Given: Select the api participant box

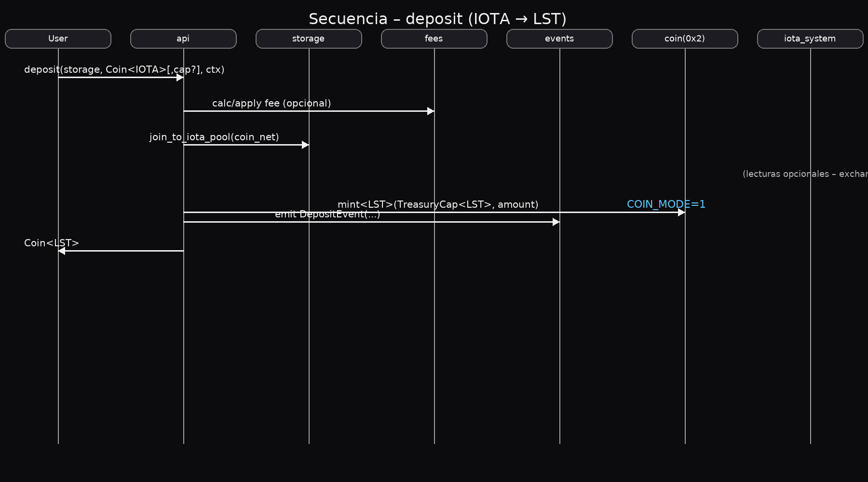Looking at the screenshot, I should tap(183, 39).
